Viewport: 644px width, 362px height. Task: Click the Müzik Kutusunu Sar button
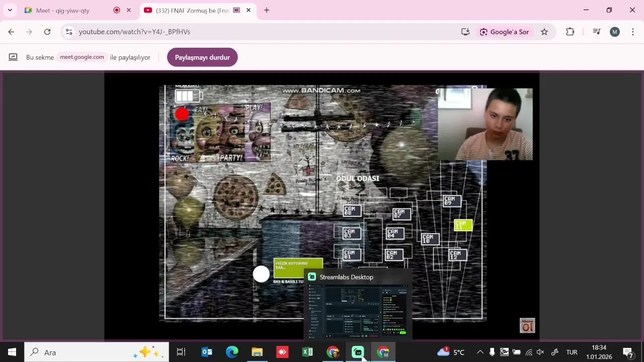click(x=298, y=267)
